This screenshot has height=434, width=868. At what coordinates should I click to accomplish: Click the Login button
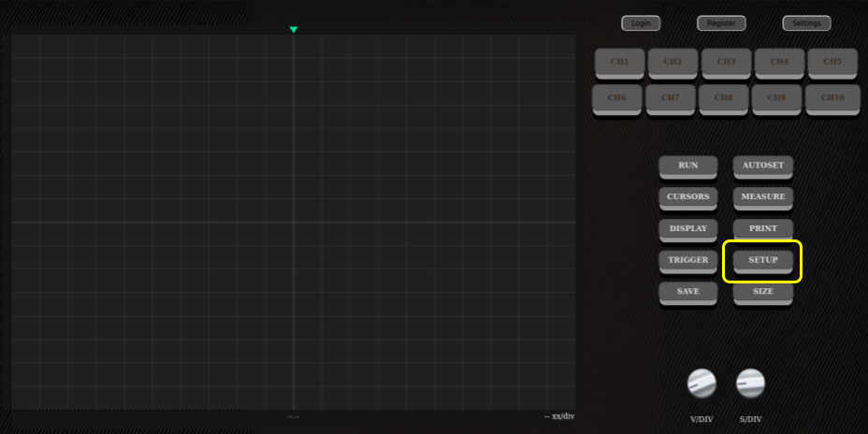click(x=641, y=23)
